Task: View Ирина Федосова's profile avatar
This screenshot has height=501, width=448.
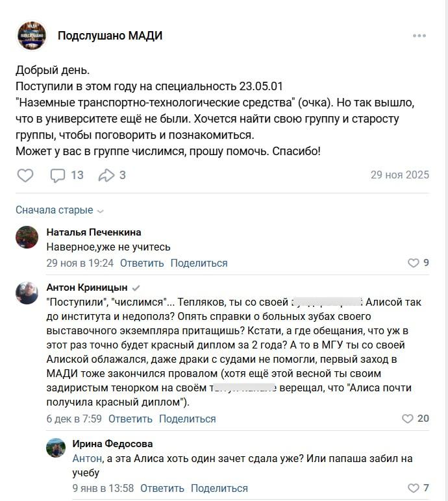Action: pos(56,449)
